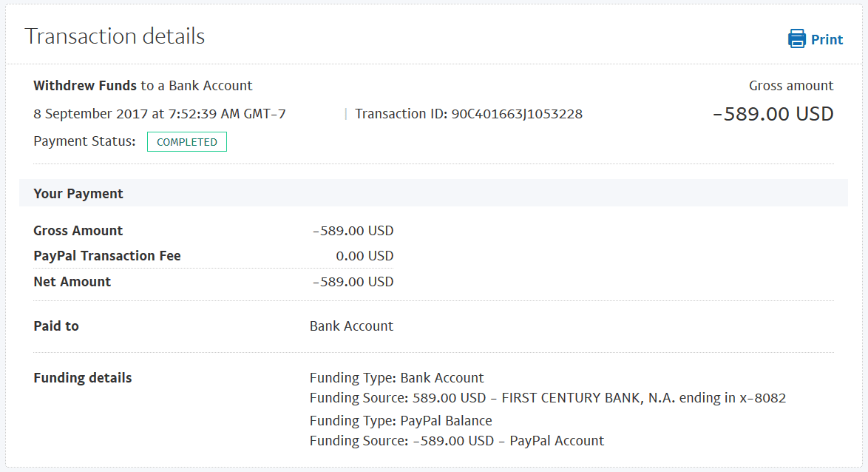This screenshot has height=472, width=868.
Task: Click the printer icon
Action: click(796, 39)
